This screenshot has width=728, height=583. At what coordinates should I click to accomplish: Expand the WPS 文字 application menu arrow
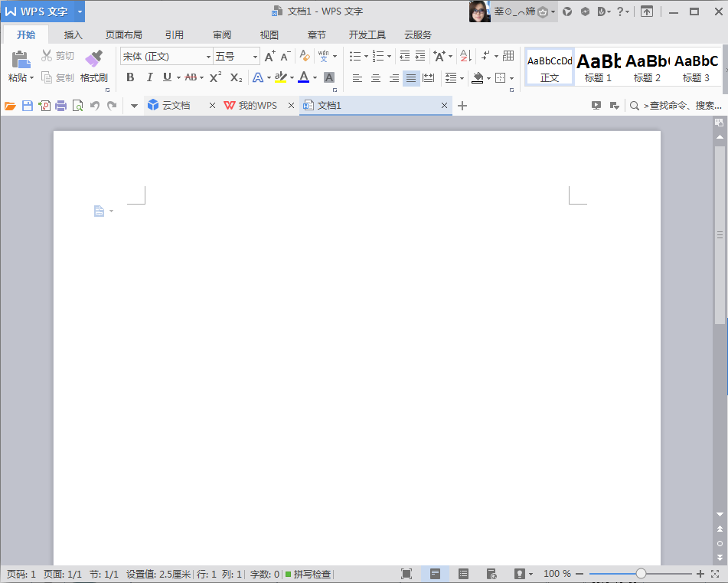(x=80, y=11)
